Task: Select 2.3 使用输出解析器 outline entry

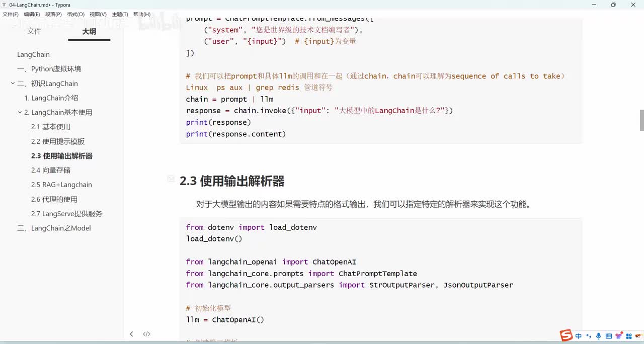Action: click(62, 156)
